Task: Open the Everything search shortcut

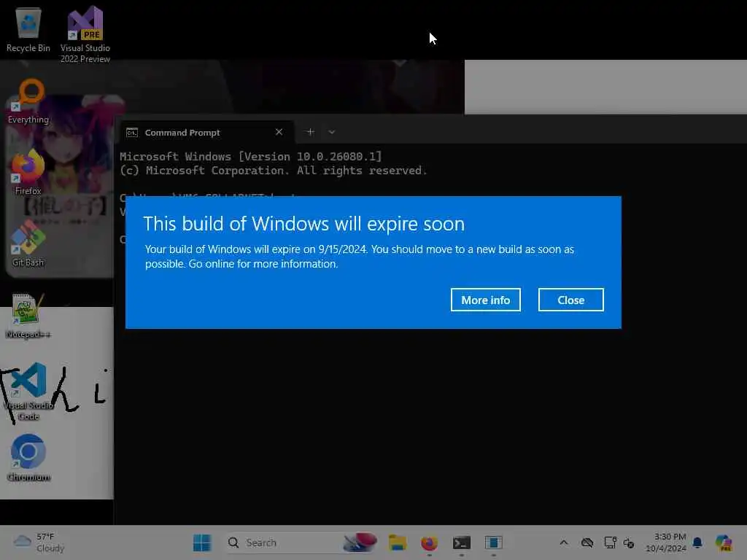Action: click(28, 101)
